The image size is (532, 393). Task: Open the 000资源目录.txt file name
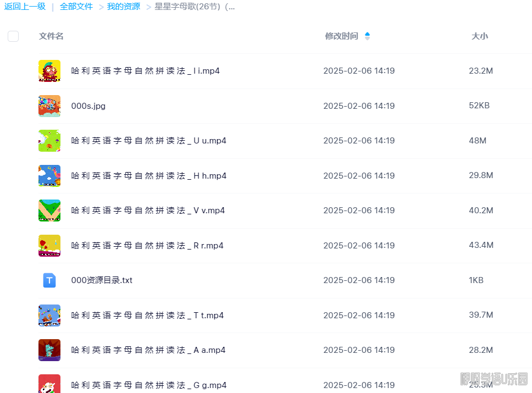point(102,280)
